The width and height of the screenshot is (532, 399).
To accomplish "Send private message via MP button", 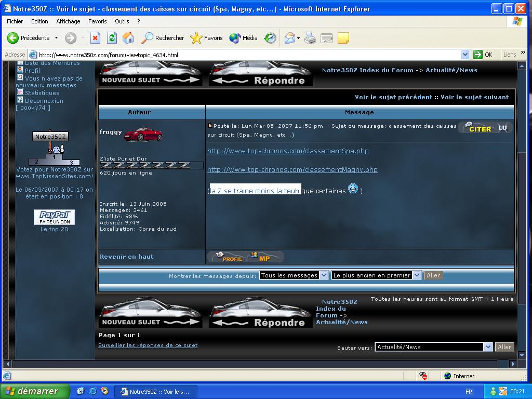I will 264,257.
